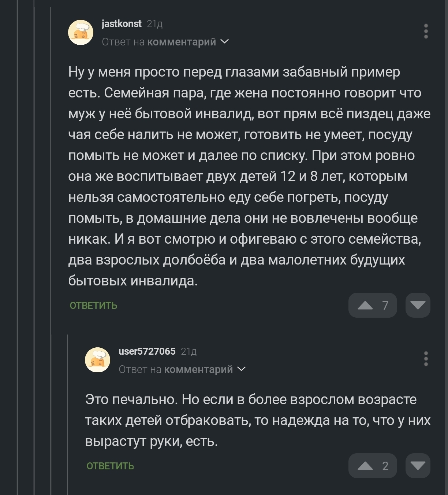Collapse the branch via user5727065's thread line
The image size is (448, 495).
tap(68, 414)
